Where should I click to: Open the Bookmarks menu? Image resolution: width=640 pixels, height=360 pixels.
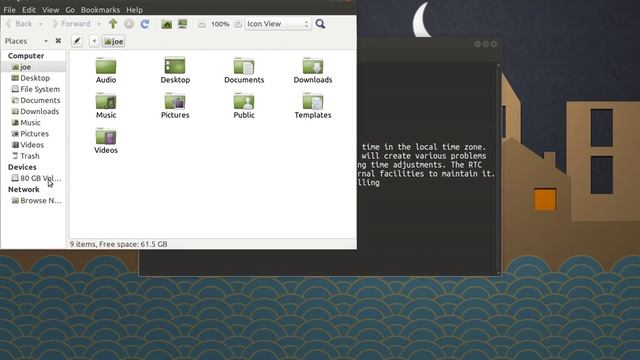click(100, 9)
